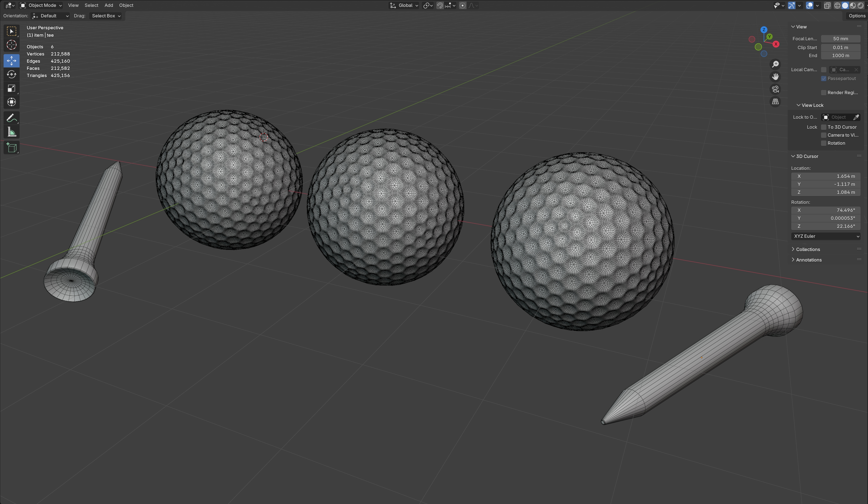Toggle perspective/orthographic grid icon
868x504 pixels.
(775, 102)
